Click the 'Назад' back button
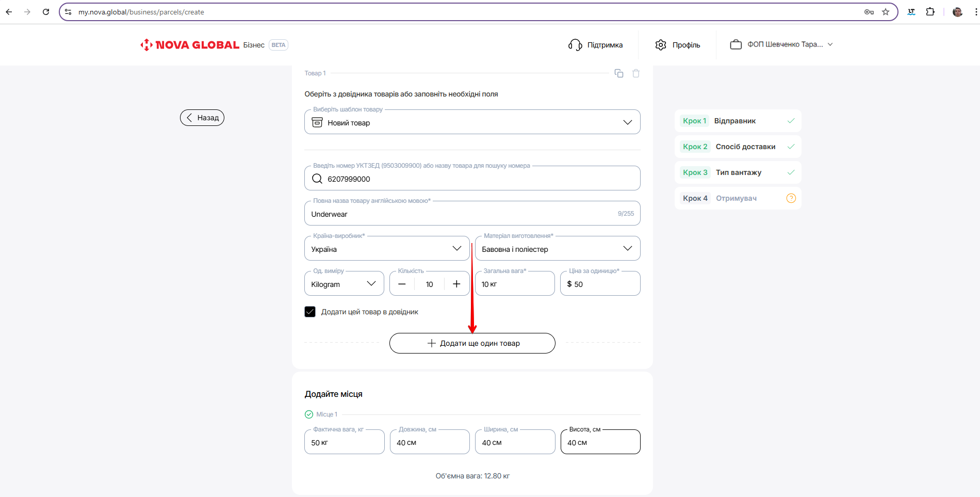 pos(202,118)
